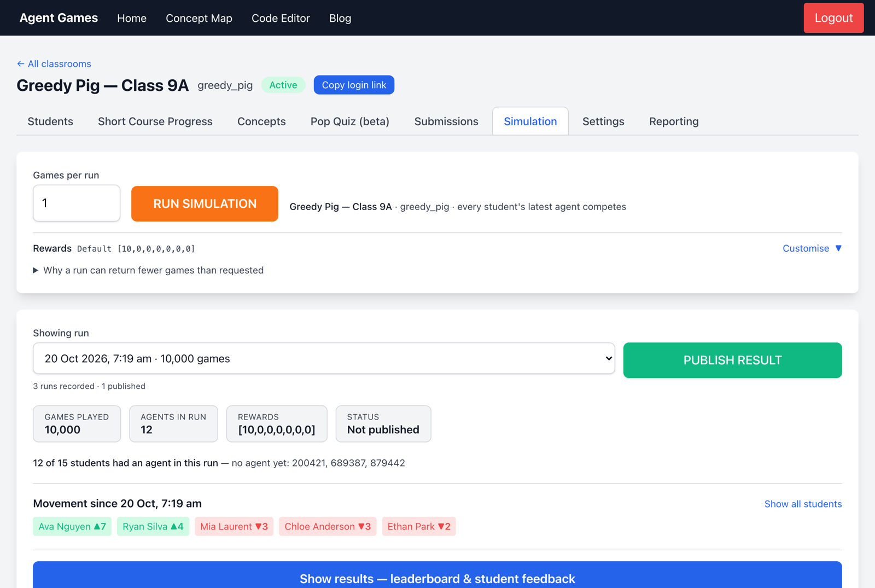875x588 pixels.
Task: Expand 'Why a run can return fewer games'
Action: pos(148,270)
